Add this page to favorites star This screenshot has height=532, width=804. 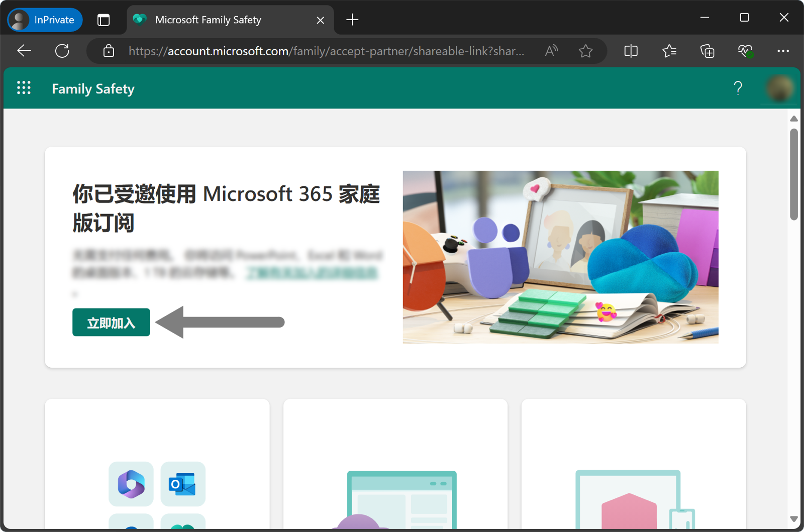pyautogui.click(x=585, y=51)
